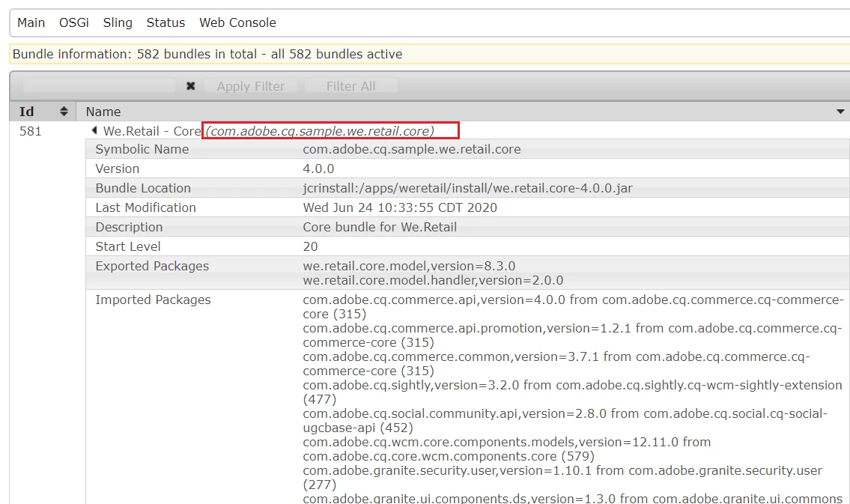This screenshot has height=504, width=850.
Task: Click the Version label
Action: (x=117, y=168)
